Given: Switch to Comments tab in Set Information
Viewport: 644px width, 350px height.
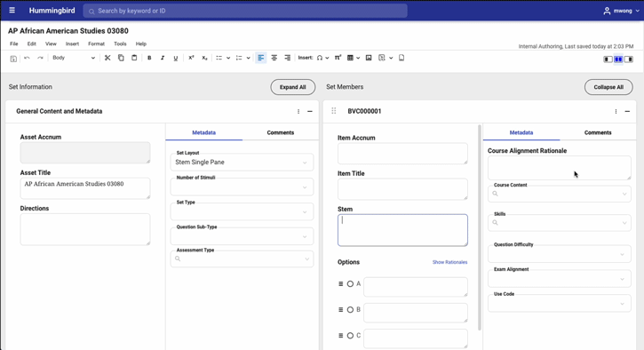Looking at the screenshot, I should pyautogui.click(x=281, y=132).
